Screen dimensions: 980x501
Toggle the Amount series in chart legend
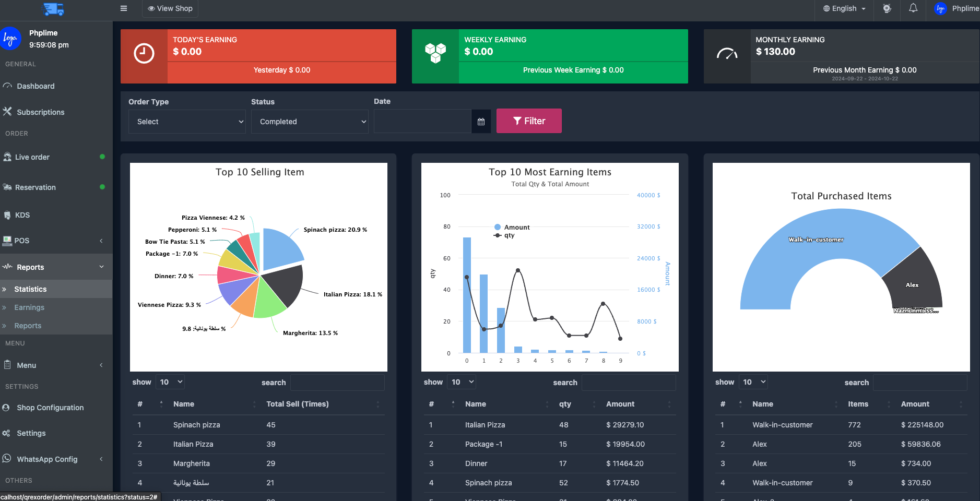pyautogui.click(x=512, y=228)
